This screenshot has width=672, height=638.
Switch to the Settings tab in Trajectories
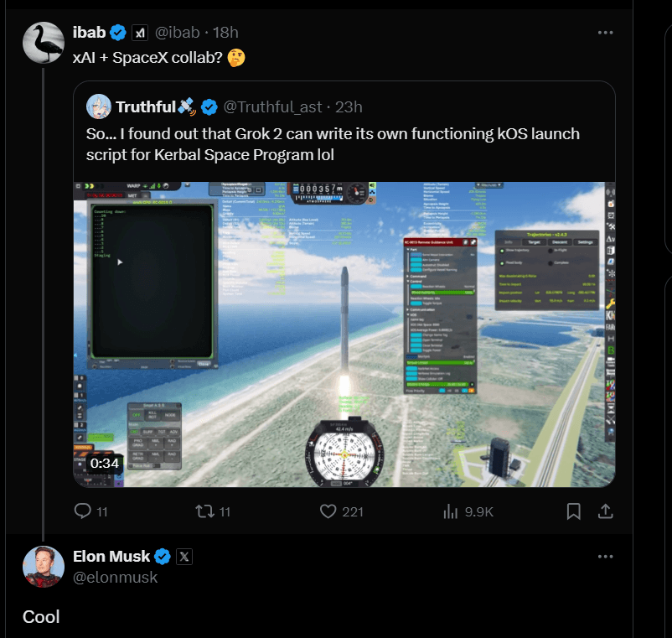[585, 242]
